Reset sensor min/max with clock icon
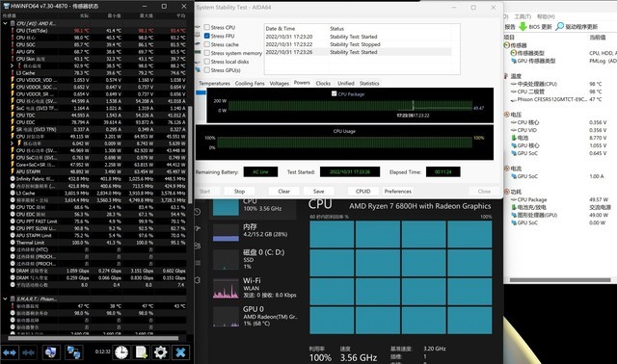617x364 pixels. click(121, 352)
